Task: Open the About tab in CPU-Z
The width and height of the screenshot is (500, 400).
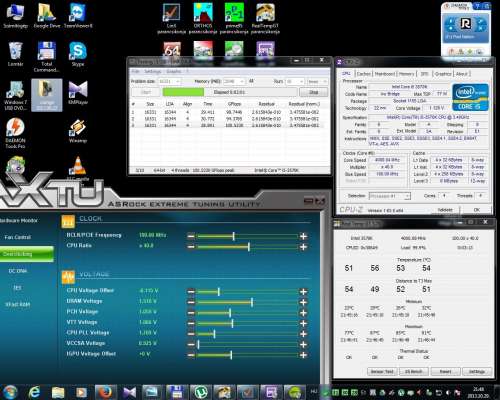Action: coord(462,74)
